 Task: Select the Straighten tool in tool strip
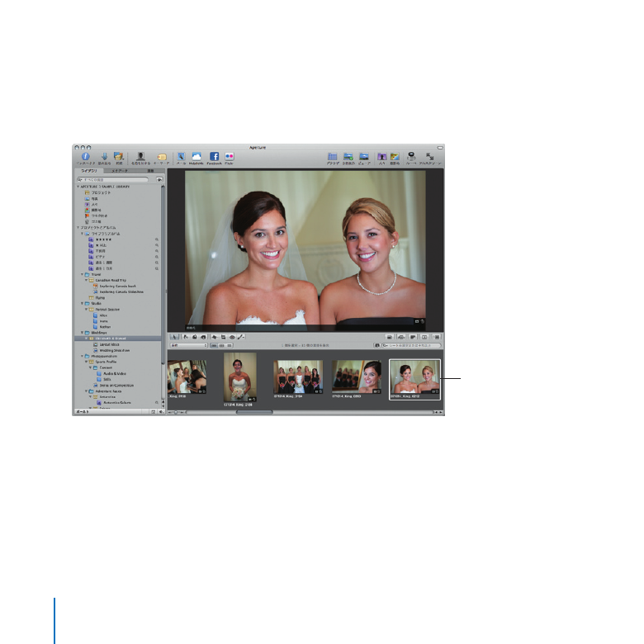215,337
